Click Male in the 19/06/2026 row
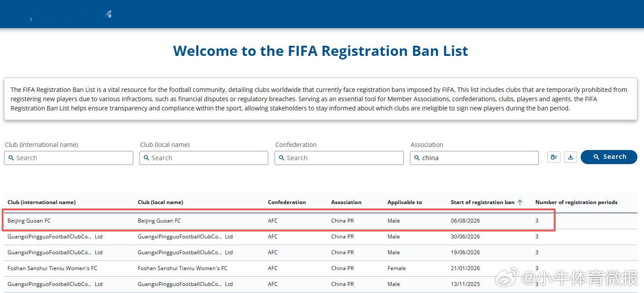The image size is (644, 293). point(394,253)
